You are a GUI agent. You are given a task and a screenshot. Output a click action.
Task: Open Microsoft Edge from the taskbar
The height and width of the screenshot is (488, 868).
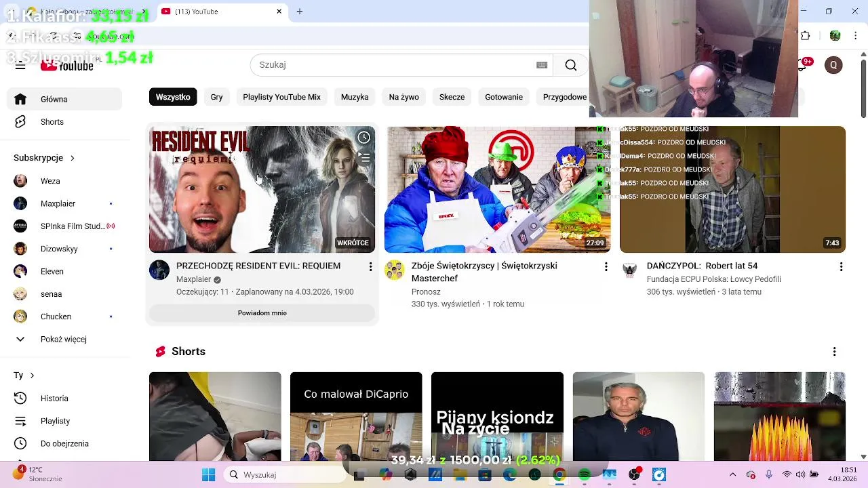pyautogui.click(x=510, y=475)
